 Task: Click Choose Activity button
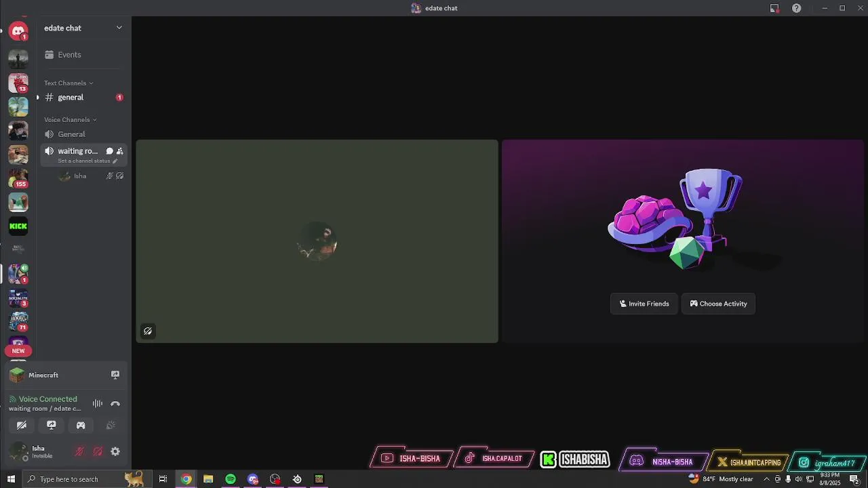(x=718, y=304)
